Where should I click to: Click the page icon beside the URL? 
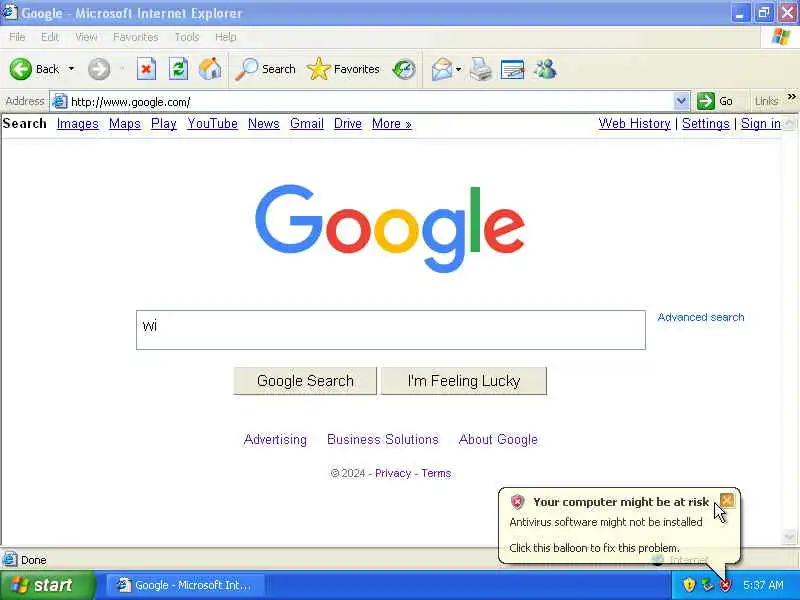click(60, 102)
